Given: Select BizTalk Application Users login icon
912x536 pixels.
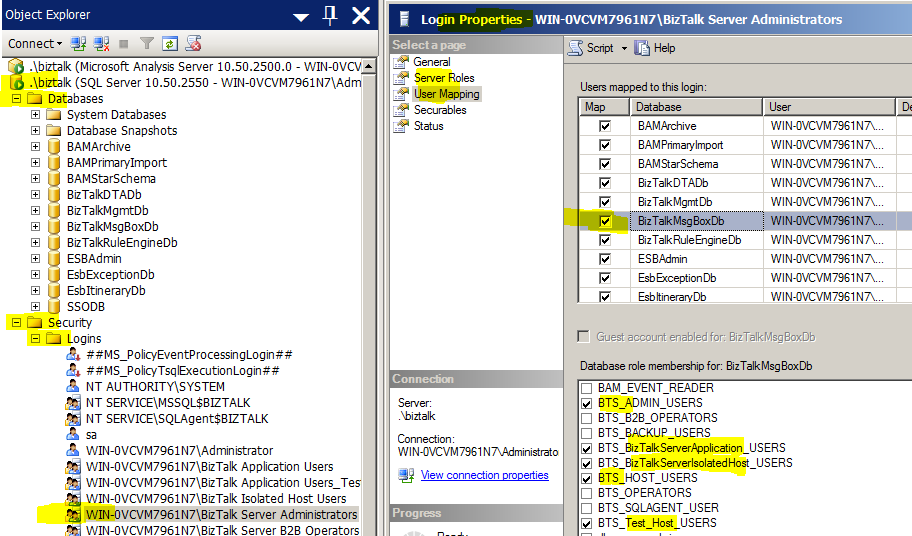Looking at the screenshot, I should (x=73, y=467).
